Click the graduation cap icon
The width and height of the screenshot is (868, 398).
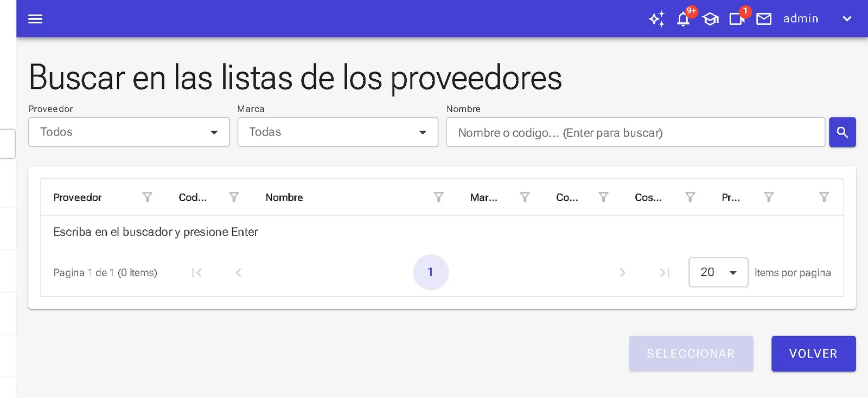click(710, 19)
